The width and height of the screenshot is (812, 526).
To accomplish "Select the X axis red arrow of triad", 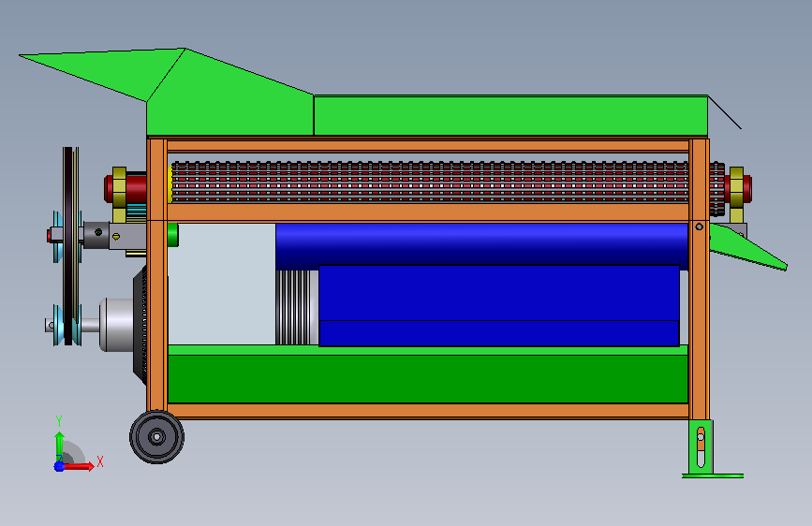I will [80, 466].
